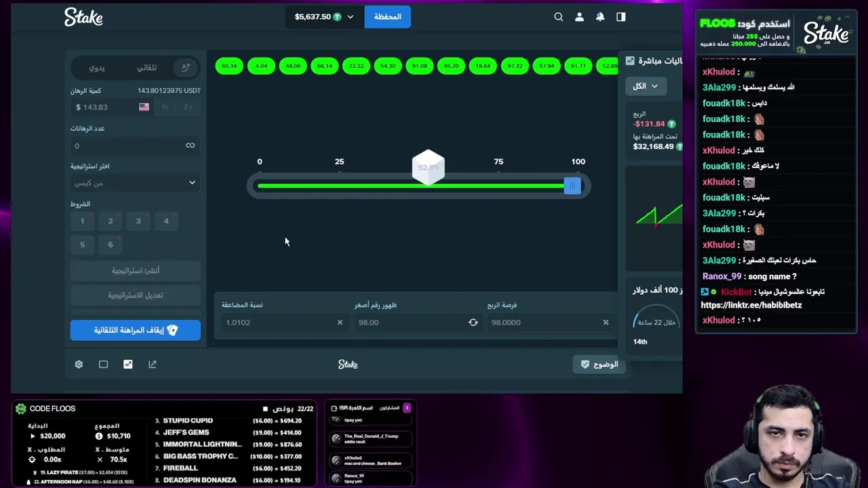Click past result pill 97.32
868x488 pixels.
(515, 66)
